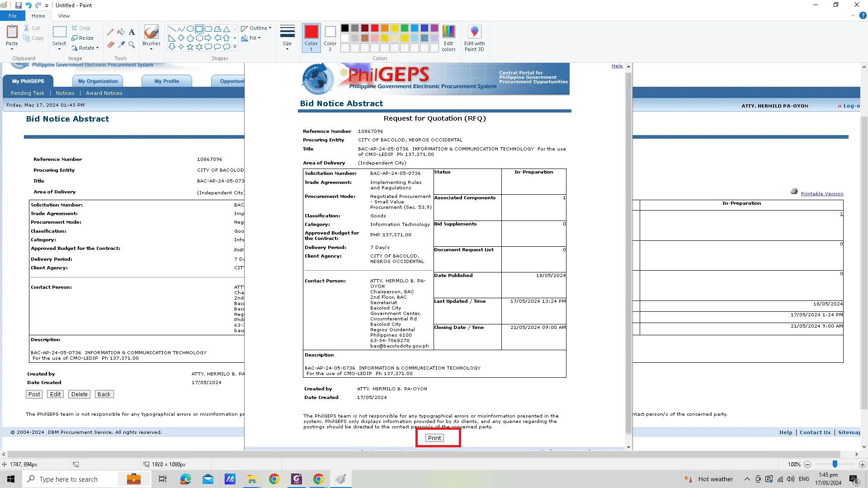Redo the last undone action
The height and width of the screenshot is (488, 868).
38,5
